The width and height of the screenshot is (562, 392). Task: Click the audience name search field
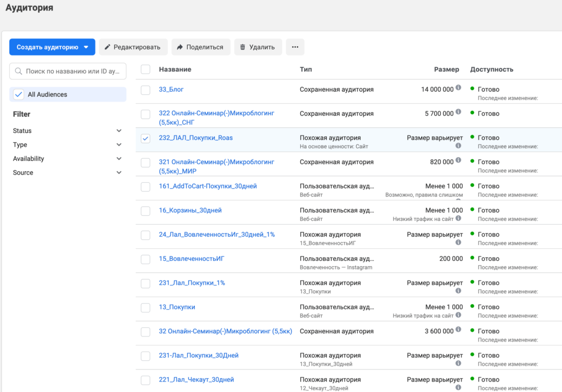pyautogui.click(x=72, y=71)
